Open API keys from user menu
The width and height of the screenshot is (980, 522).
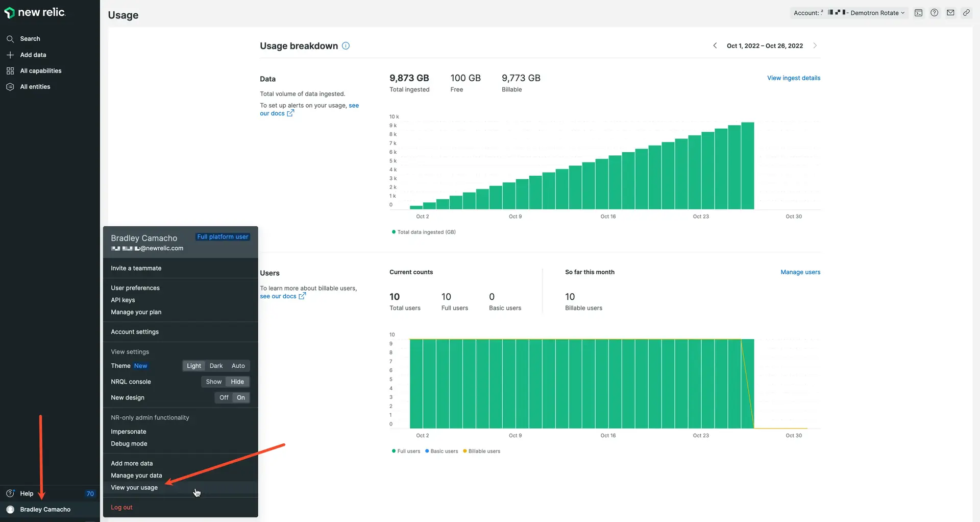pos(123,300)
